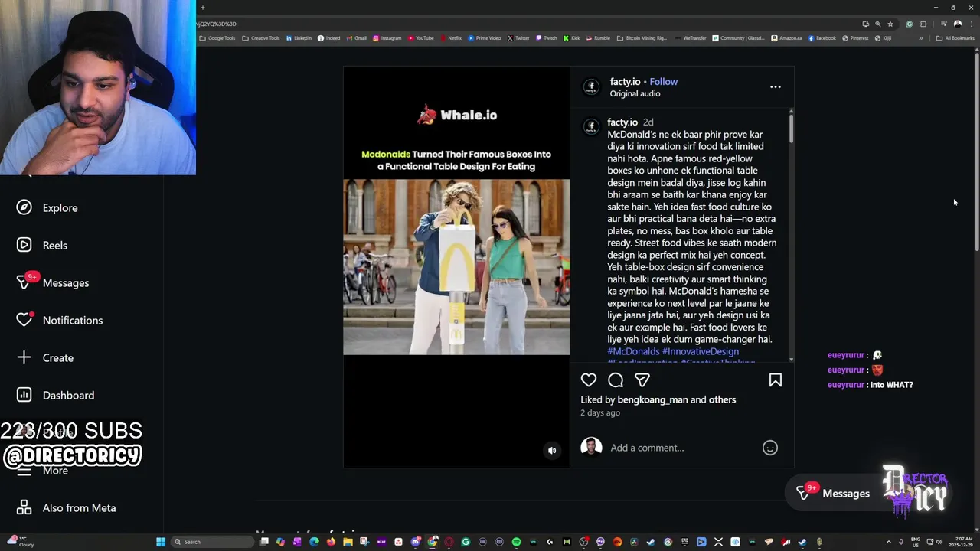
Task: Open the Windows Start menu
Action: pyautogui.click(x=161, y=542)
